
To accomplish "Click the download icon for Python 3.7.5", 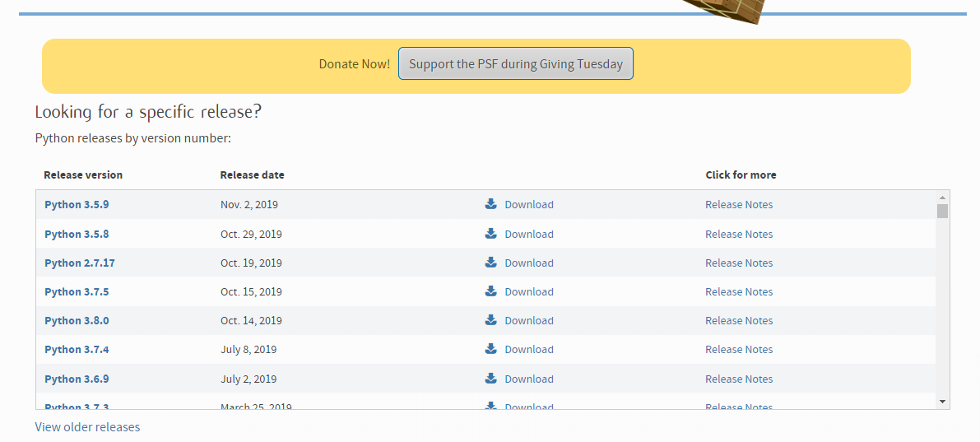I will pyautogui.click(x=490, y=291).
